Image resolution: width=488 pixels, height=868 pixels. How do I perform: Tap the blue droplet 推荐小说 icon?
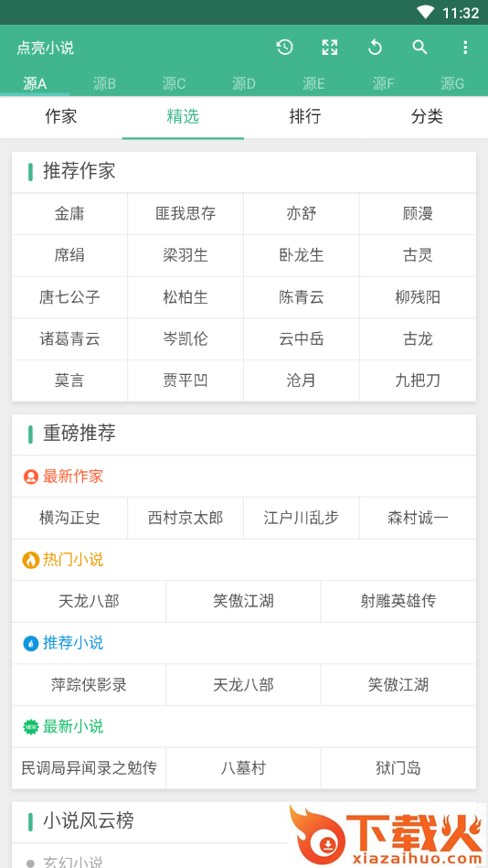(x=31, y=643)
